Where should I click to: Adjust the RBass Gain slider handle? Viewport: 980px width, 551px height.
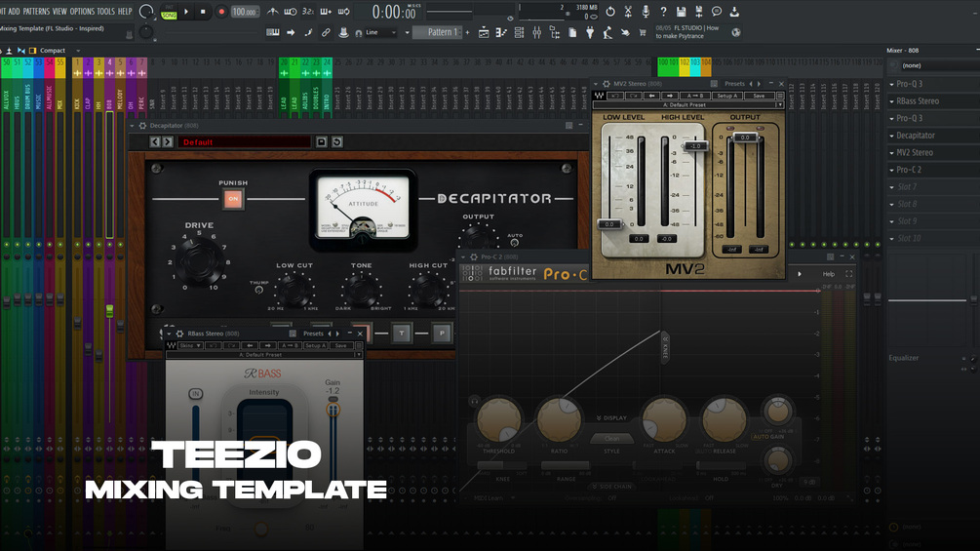tap(333, 410)
